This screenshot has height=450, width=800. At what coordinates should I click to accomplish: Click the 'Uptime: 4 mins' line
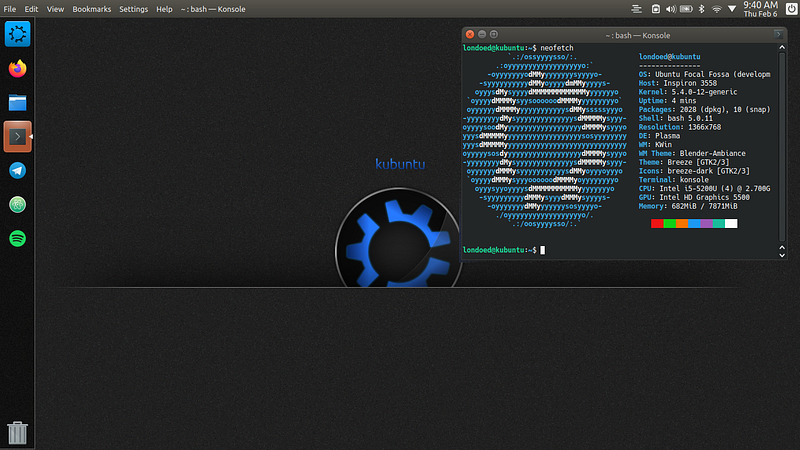(667, 101)
